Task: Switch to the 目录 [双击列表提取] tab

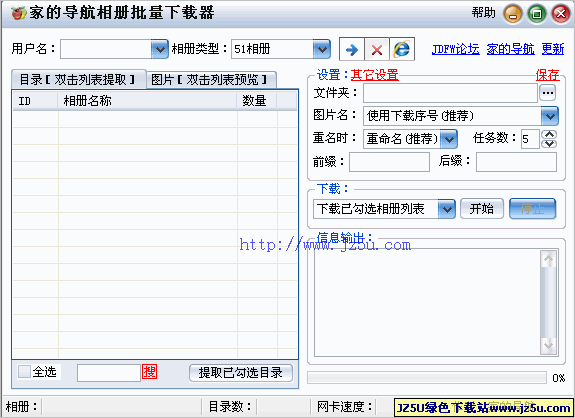Action: pos(78,79)
